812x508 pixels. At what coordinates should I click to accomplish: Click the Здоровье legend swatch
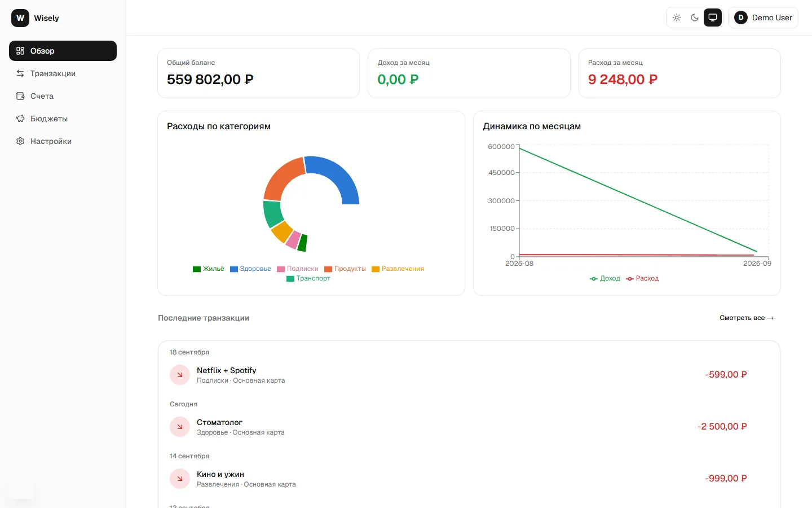click(234, 269)
